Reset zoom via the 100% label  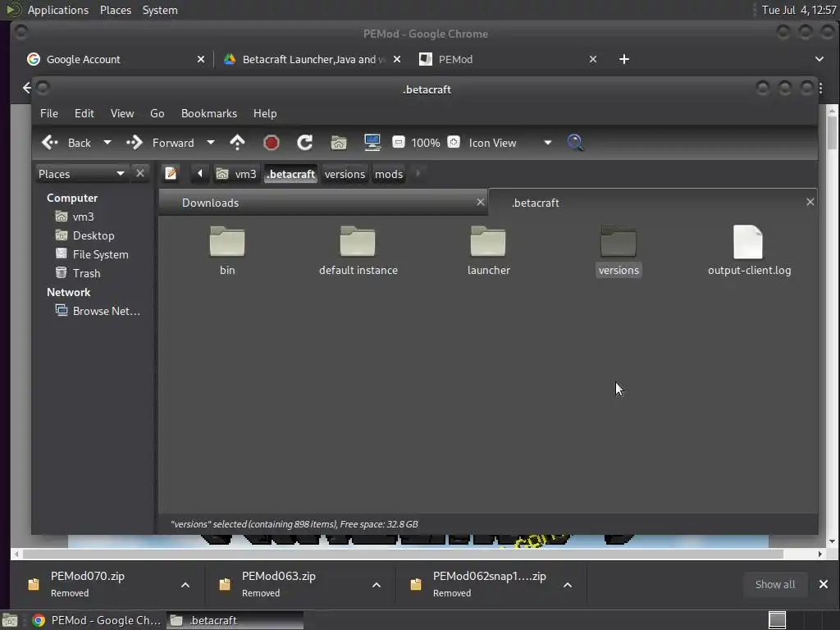pos(426,143)
